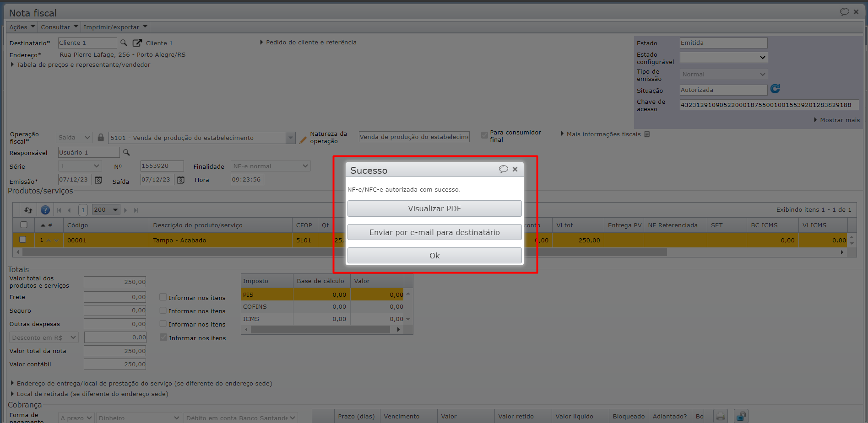Screen dimensions: 868x423
Task: Open the 5101 operation combo box arrow
Action: tap(290, 138)
